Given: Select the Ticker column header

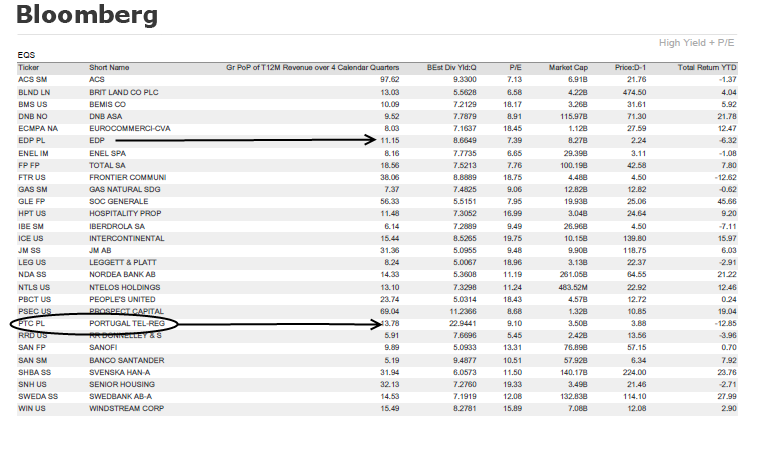Looking at the screenshot, I should tap(29, 68).
